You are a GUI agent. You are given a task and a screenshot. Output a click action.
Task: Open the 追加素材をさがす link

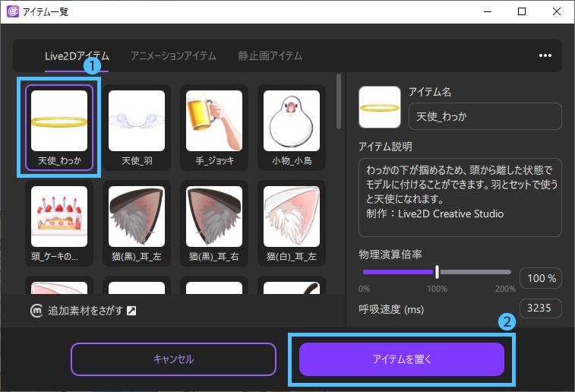pos(84,311)
